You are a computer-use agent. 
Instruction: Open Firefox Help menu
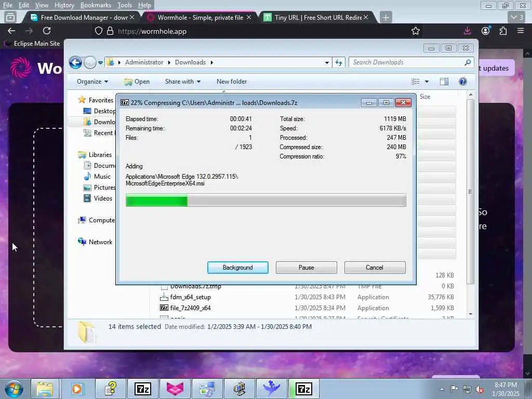[x=144, y=5]
